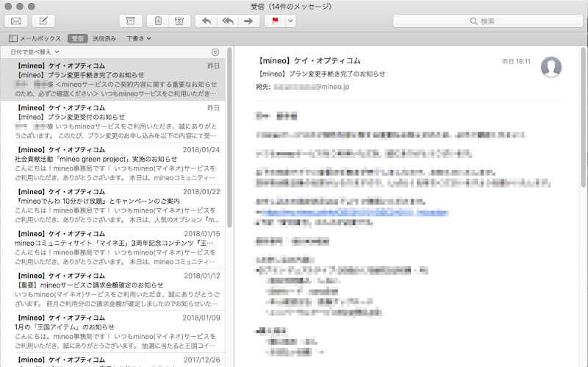588x367 pixels.
Task: Toggle the message filter icon
Action: tap(215, 52)
